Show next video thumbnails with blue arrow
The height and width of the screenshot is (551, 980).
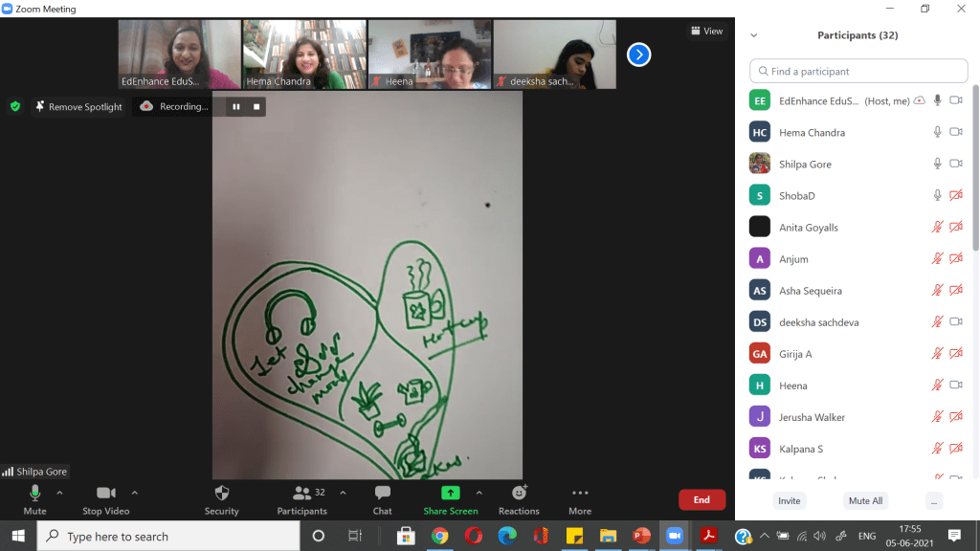click(x=638, y=55)
